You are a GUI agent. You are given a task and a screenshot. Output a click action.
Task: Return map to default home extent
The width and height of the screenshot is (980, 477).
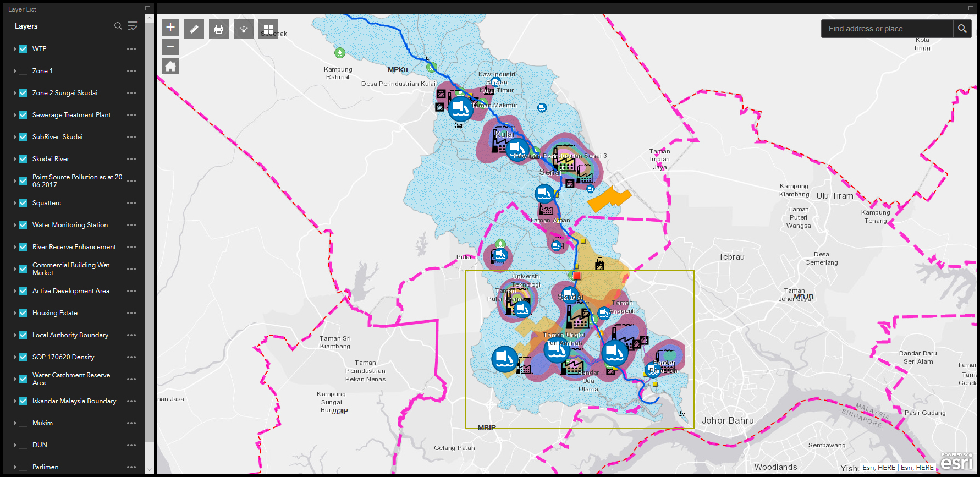tap(170, 67)
